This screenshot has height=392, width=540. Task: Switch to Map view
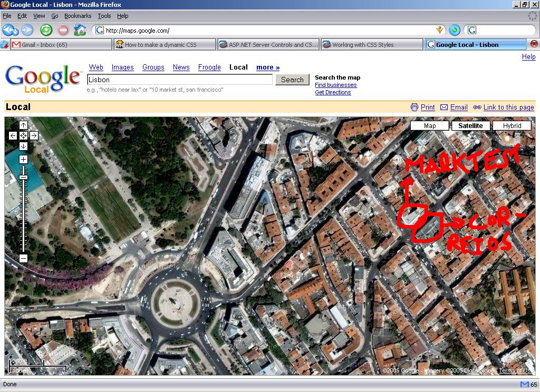tap(430, 126)
